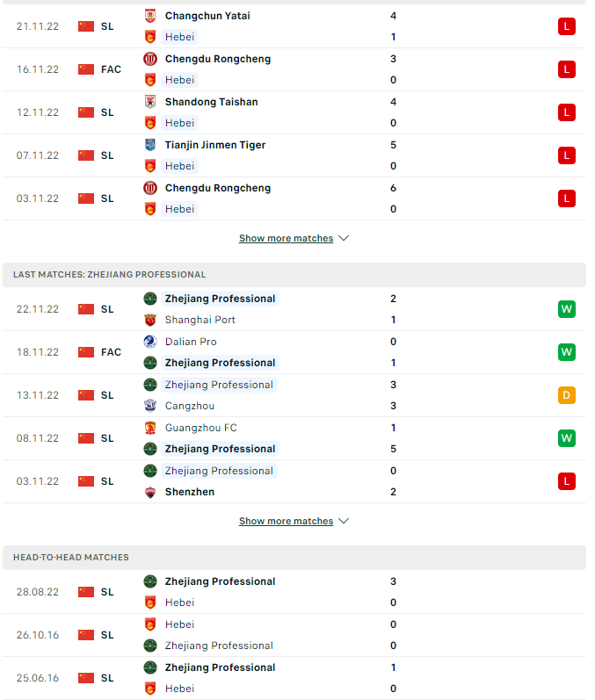Click the Cangzhou team logo
Viewport: 595px width, 700px height.
click(x=150, y=406)
